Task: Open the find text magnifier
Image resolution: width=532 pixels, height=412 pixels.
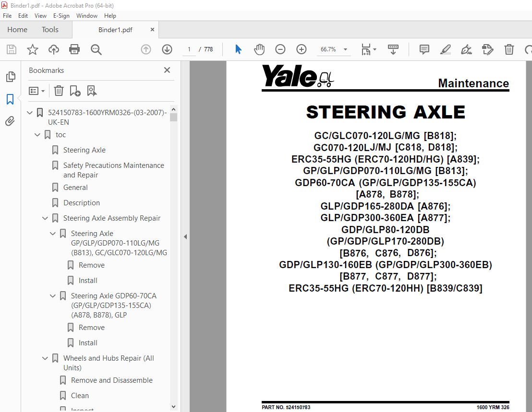Action: click(96, 49)
